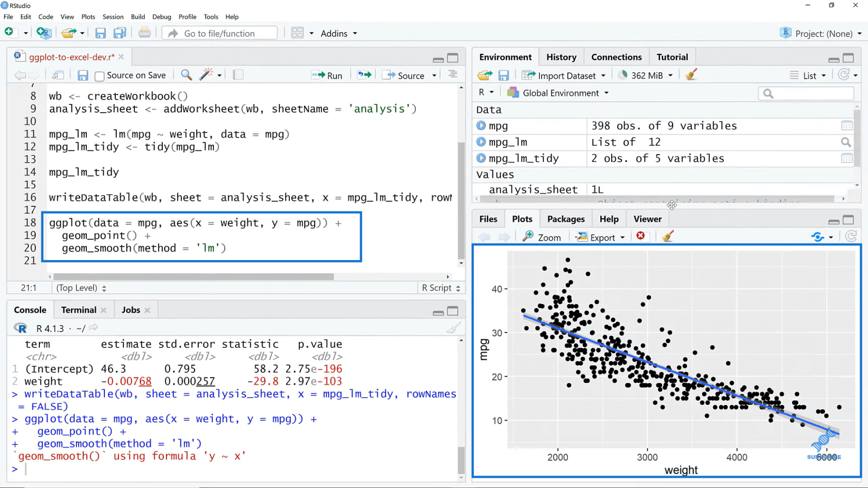Image resolution: width=868 pixels, height=488 pixels.
Task: Clear all plots broom icon
Action: tap(668, 236)
